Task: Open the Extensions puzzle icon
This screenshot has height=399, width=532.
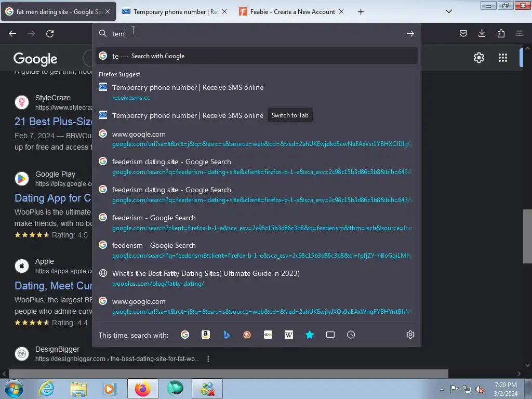Action: [x=501, y=33]
